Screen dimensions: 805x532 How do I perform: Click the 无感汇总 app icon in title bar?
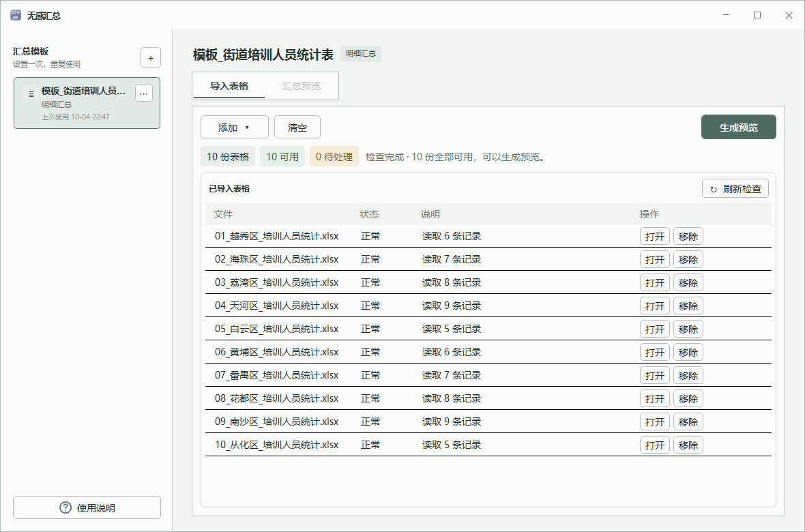16,16
